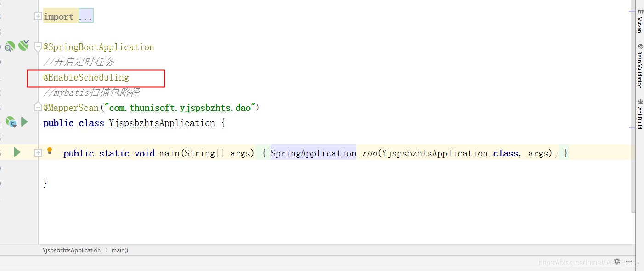Click YjspsbzhtsApplication.class argument
Screen dimensions: 644x271
[450, 153]
